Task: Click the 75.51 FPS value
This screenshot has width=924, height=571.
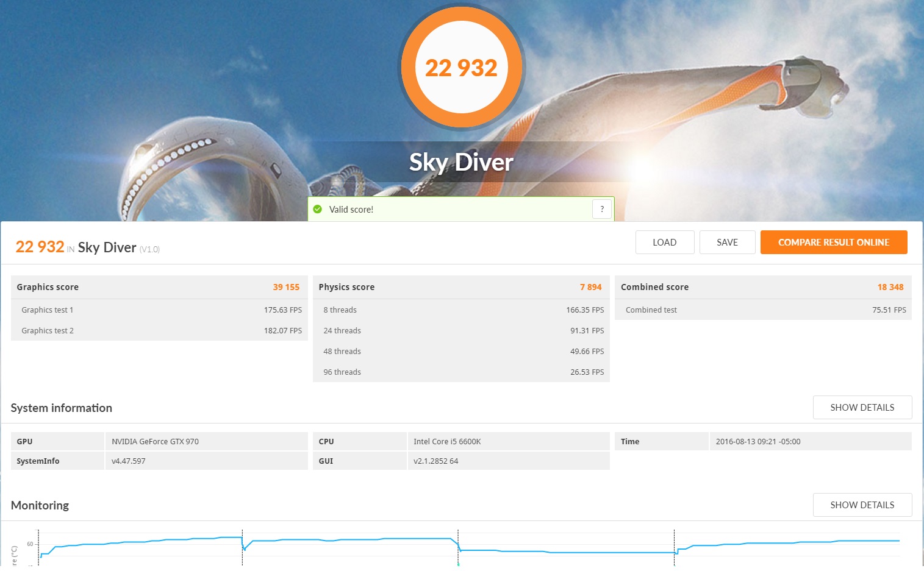Action: coord(889,310)
